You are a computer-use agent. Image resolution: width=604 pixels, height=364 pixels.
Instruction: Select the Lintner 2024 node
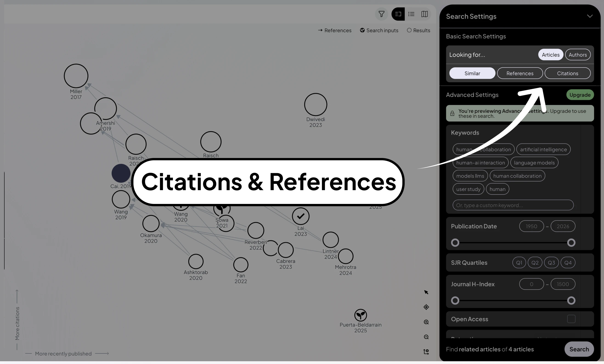(x=331, y=240)
